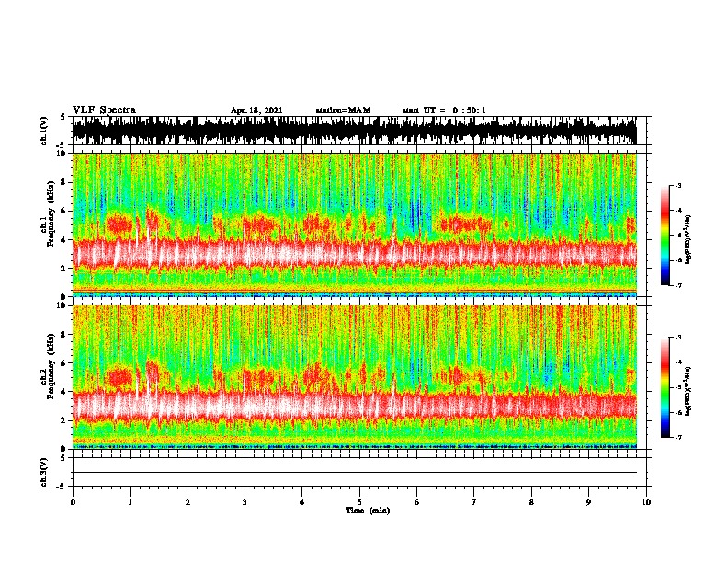This screenshot has height=563, width=728.
Task: Click the "-3" label on ch.2 color scale
Action: pyautogui.click(x=678, y=338)
